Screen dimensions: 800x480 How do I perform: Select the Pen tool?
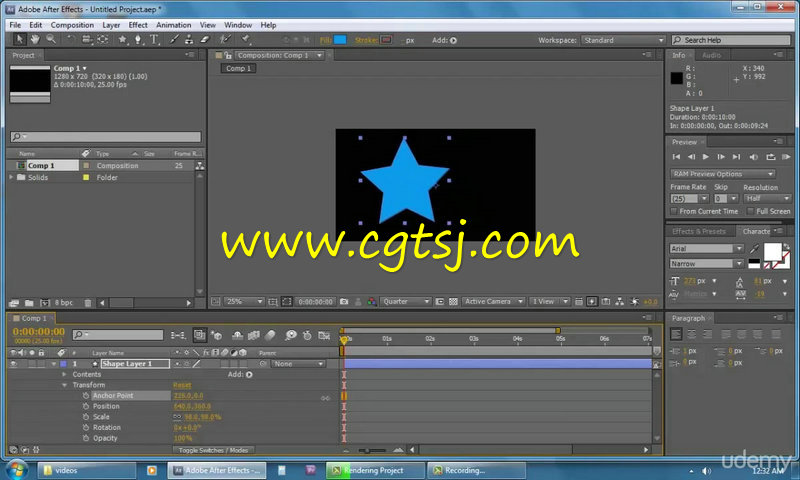138,39
